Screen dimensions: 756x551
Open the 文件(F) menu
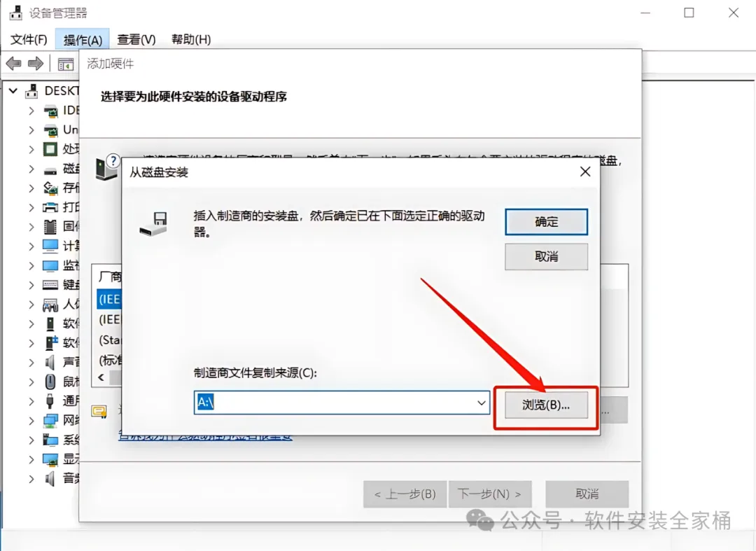click(x=29, y=39)
